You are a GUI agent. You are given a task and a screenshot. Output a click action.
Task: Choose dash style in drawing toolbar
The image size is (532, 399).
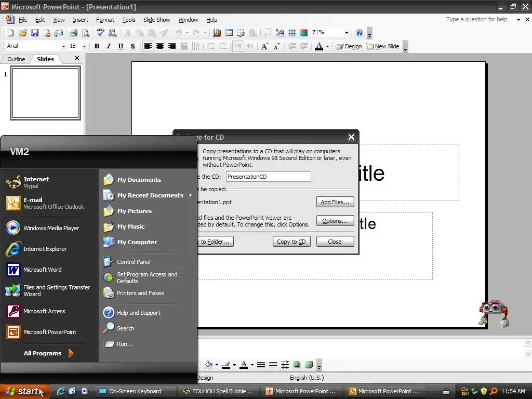click(x=273, y=365)
